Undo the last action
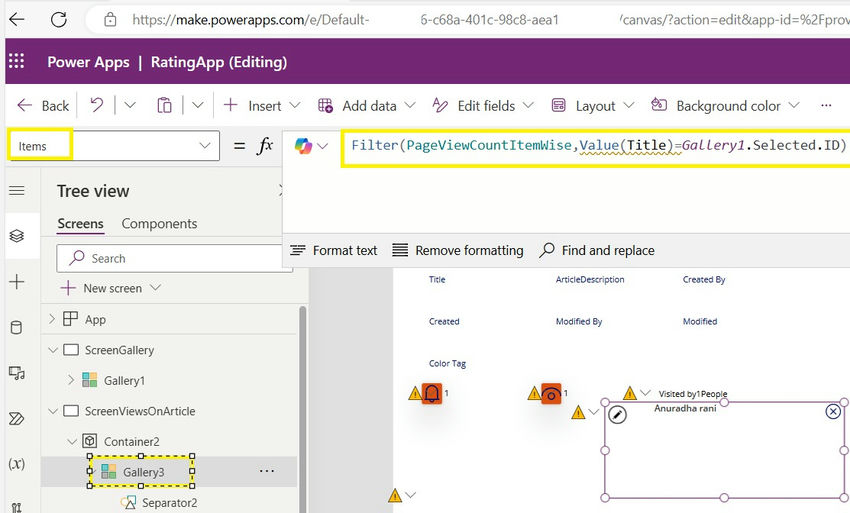This screenshot has height=513, width=850. point(96,105)
